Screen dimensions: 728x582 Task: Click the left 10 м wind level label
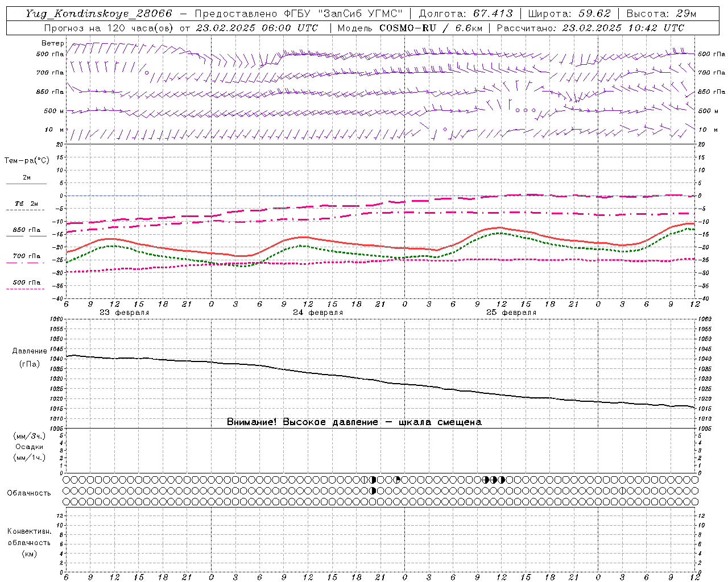(54, 130)
